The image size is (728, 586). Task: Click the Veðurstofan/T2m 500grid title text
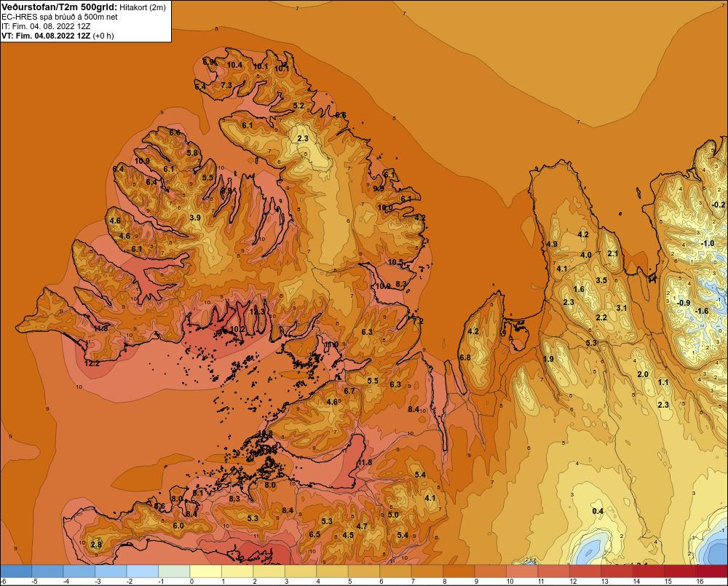pyautogui.click(x=60, y=7)
